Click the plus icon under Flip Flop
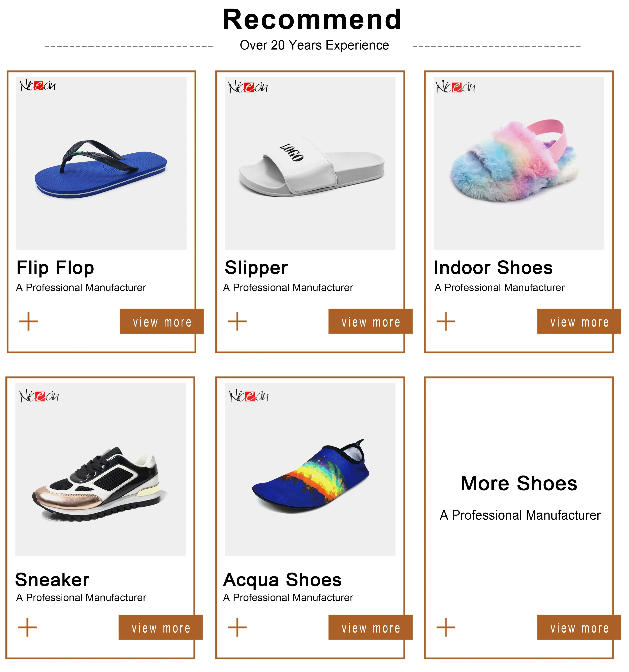The height and width of the screenshot is (672, 629). pyautogui.click(x=28, y=321)
